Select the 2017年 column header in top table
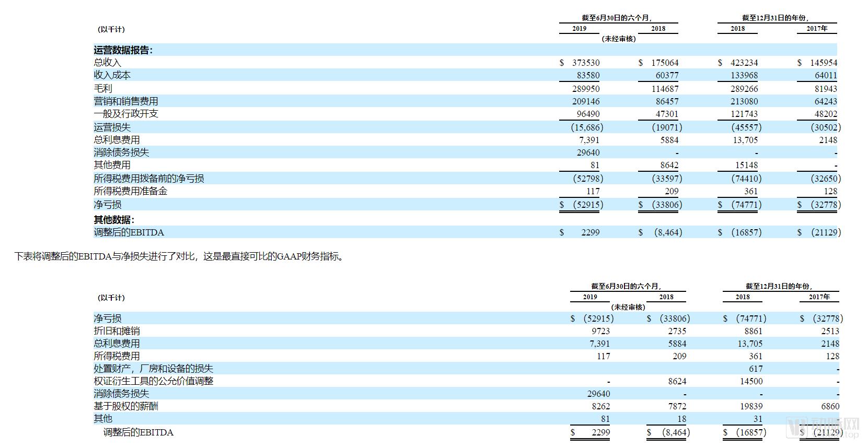The width and height of the screenshot is (868, 448). (x=817, y=29)
